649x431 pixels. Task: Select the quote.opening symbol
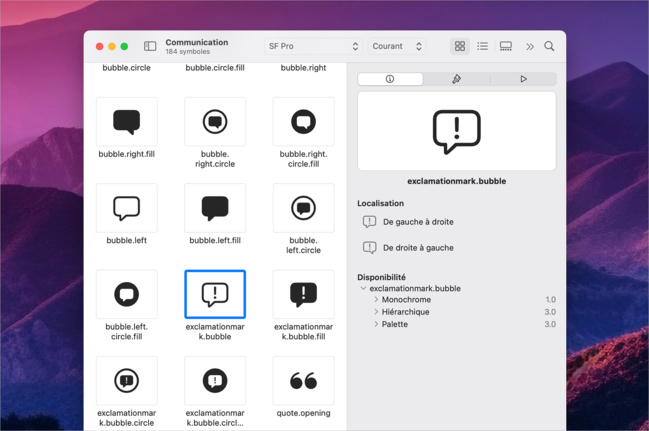tap(303, 380)
